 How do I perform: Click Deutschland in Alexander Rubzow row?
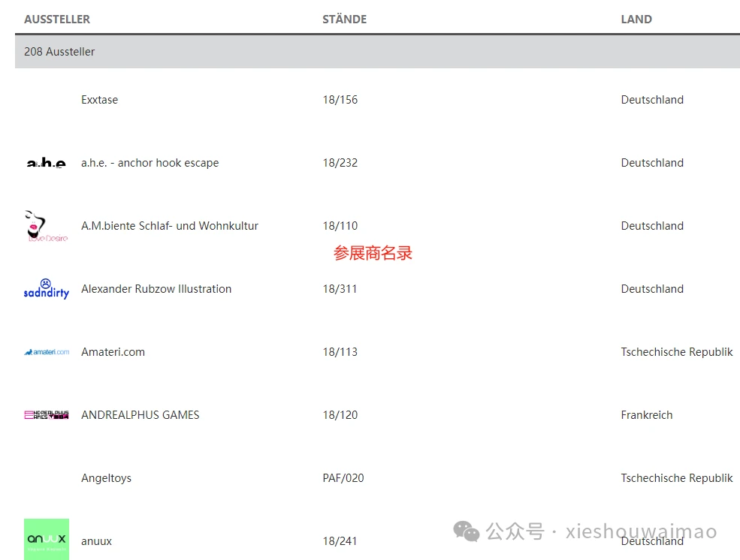point(652,289)
